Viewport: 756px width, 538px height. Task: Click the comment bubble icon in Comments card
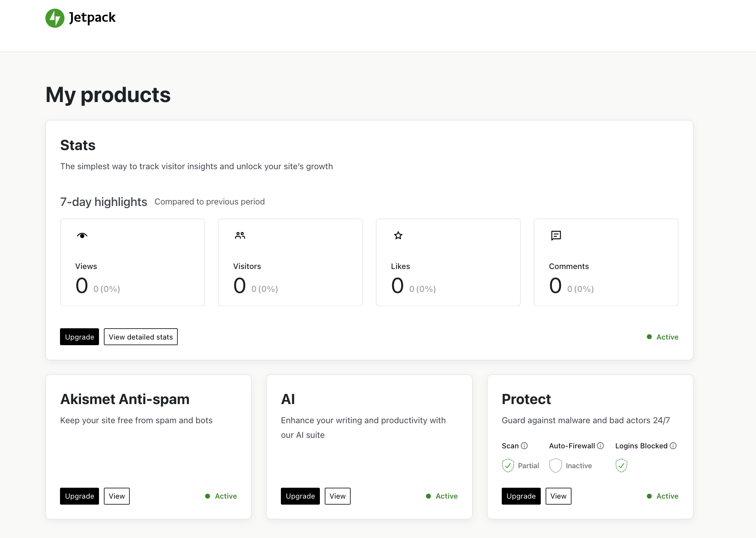(x=556, y=235)
